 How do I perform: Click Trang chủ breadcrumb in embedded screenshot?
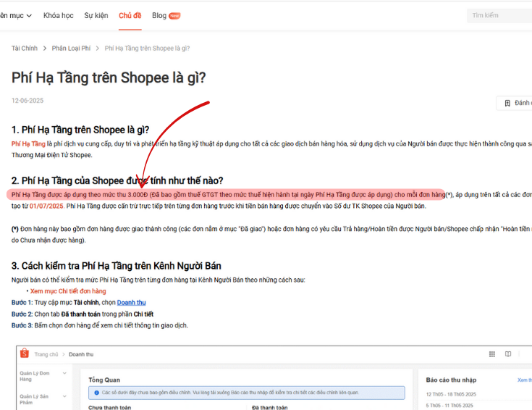(46, 354)
